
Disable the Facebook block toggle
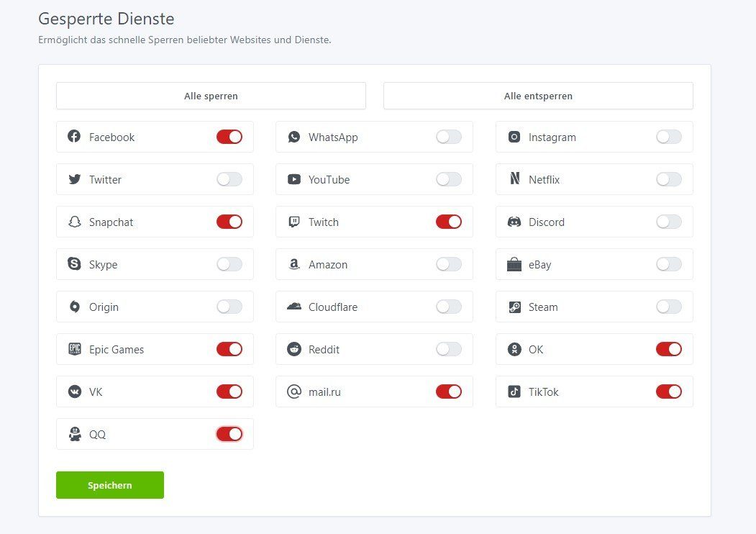229,137
